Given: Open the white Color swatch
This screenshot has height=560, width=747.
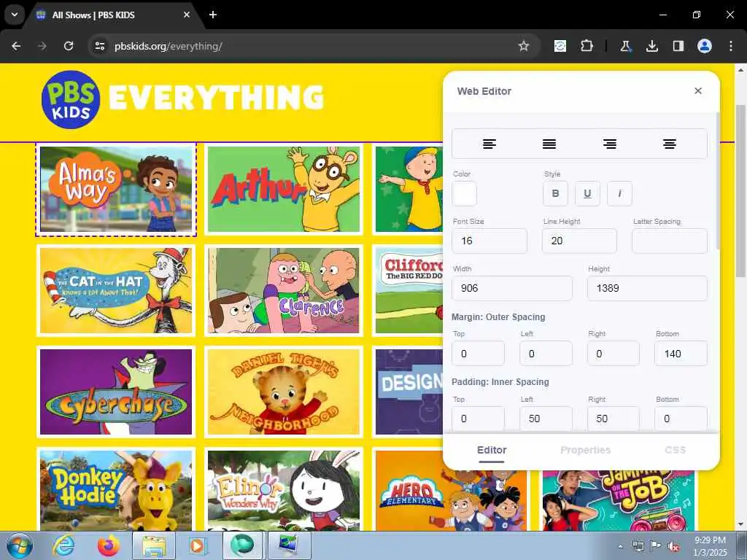Looking at the screenshot, I should [x=465, y=193].
